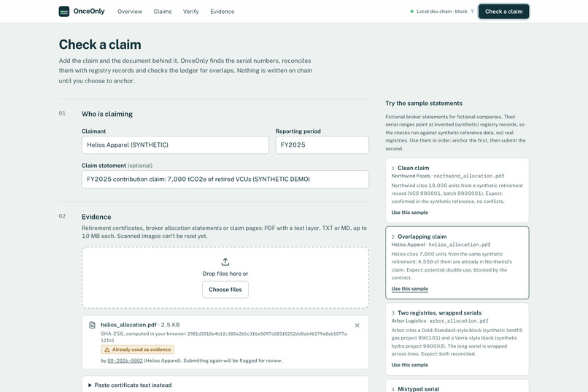
Task: Click the OnceOnly brand name
Action: pos(89,11)
